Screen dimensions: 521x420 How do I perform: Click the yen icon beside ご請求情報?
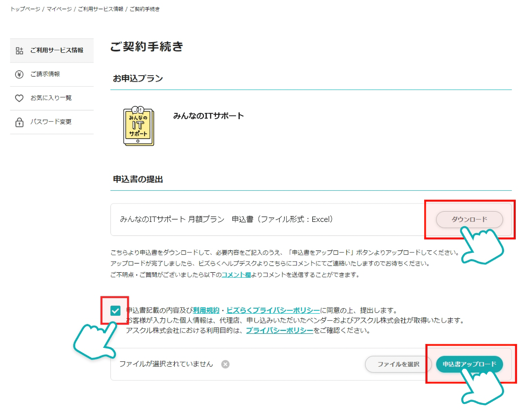click(19, 74)
